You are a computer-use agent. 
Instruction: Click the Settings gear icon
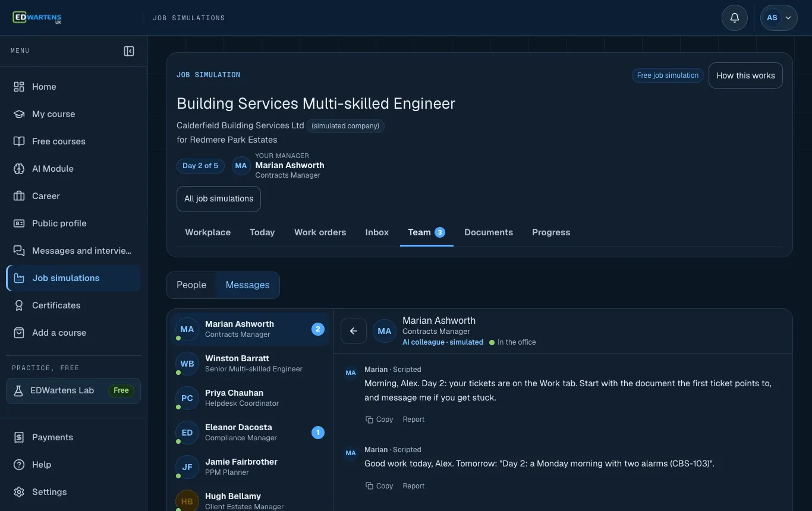(x=19, y=492)
